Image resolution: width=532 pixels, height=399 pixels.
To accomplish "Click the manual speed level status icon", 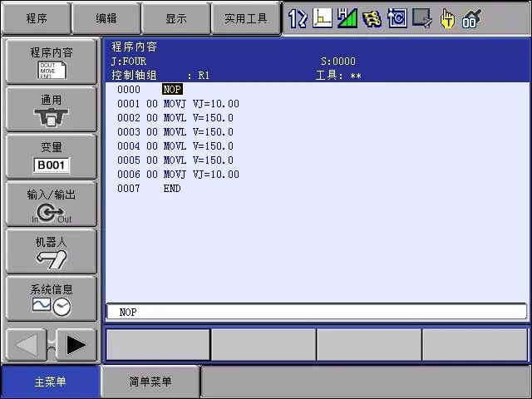I will pos(347,17).
